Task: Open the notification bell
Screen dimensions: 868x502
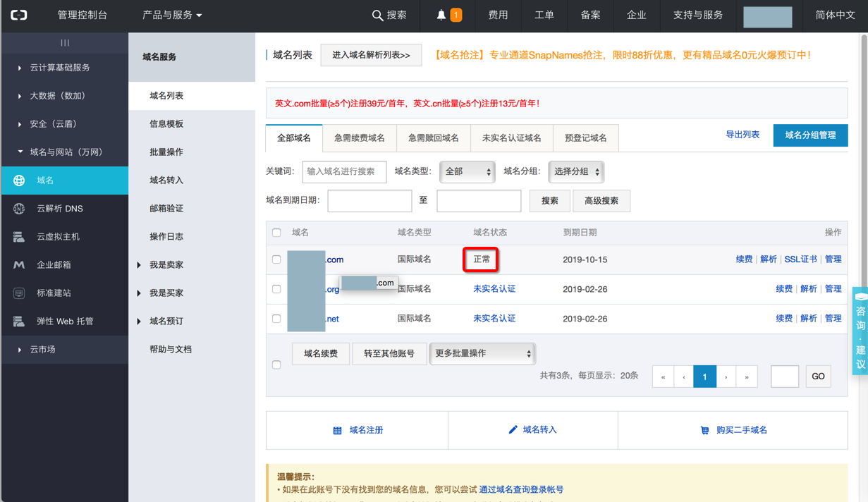Action: (x=441, y=16)
